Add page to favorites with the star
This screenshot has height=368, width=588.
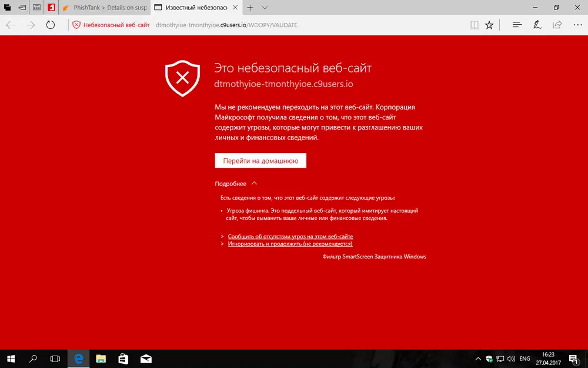[489, 25]
